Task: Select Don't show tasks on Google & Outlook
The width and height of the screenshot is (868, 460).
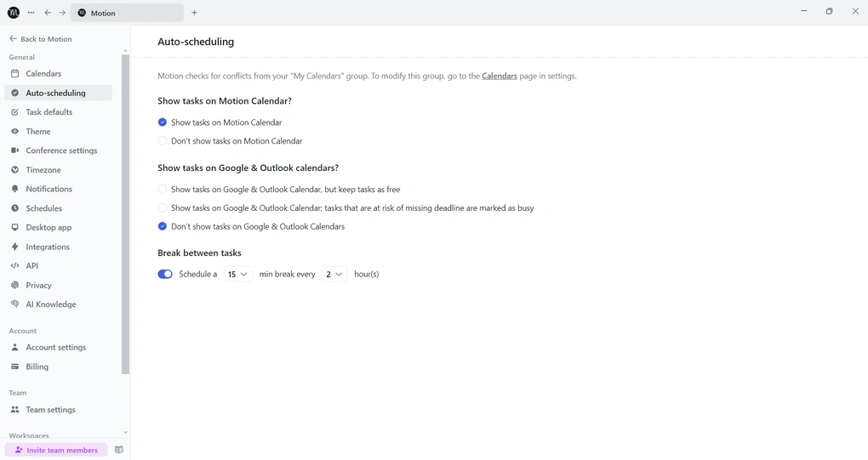Action: (x=163, y=226)
